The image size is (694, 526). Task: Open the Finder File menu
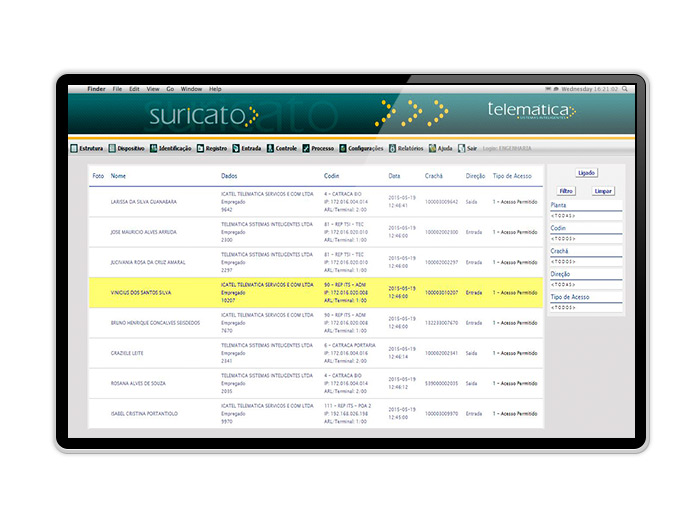(118, 89)
